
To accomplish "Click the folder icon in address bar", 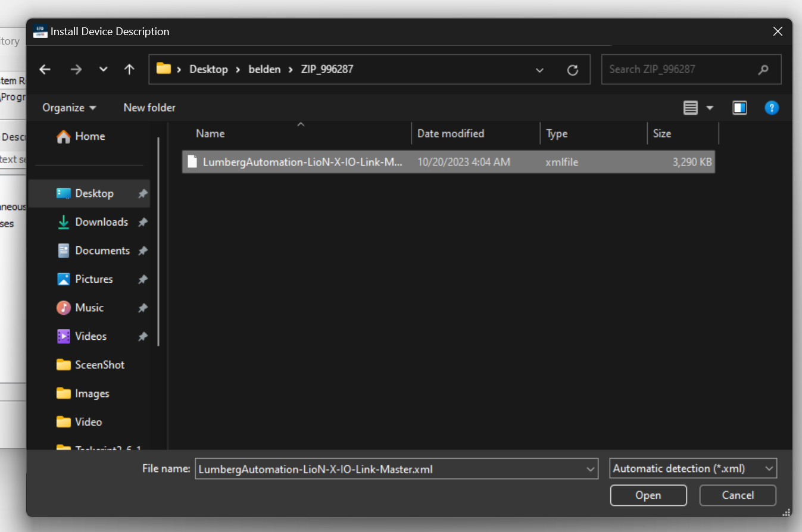I will click(x=164, y=68).
